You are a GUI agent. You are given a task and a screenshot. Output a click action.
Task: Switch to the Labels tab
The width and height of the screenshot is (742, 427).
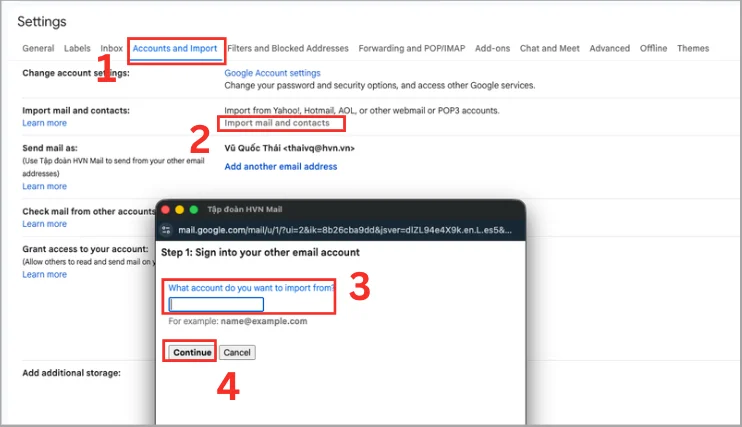click(x=77, y=48)
